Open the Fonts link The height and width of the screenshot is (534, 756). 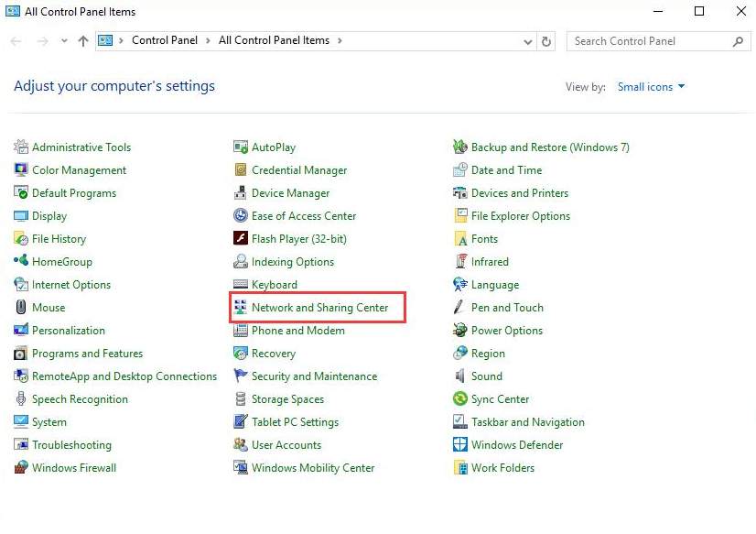point(484,239)
